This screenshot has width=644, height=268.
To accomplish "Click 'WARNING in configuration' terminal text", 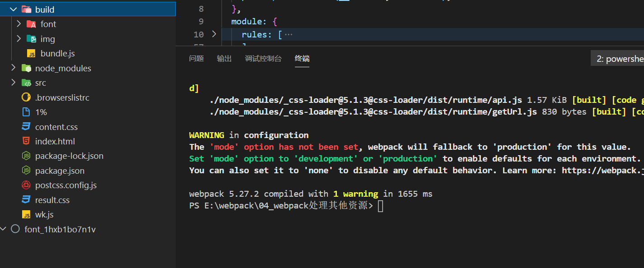I will pos(249,135).
